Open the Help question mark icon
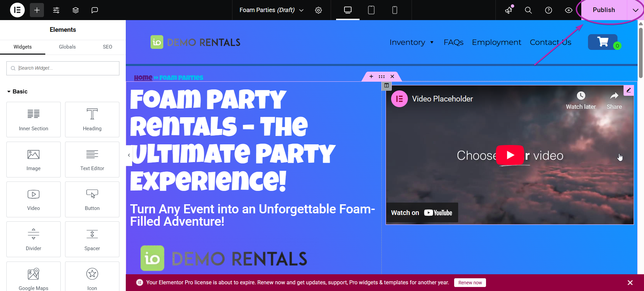644x291 pixels. [x=548, y=10]
